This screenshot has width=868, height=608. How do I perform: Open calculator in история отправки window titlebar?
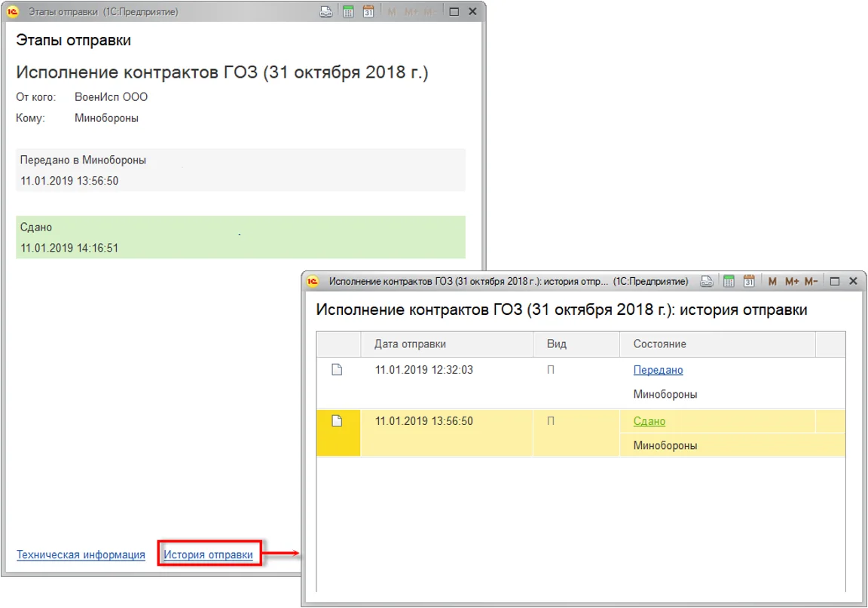coord(729,281)
